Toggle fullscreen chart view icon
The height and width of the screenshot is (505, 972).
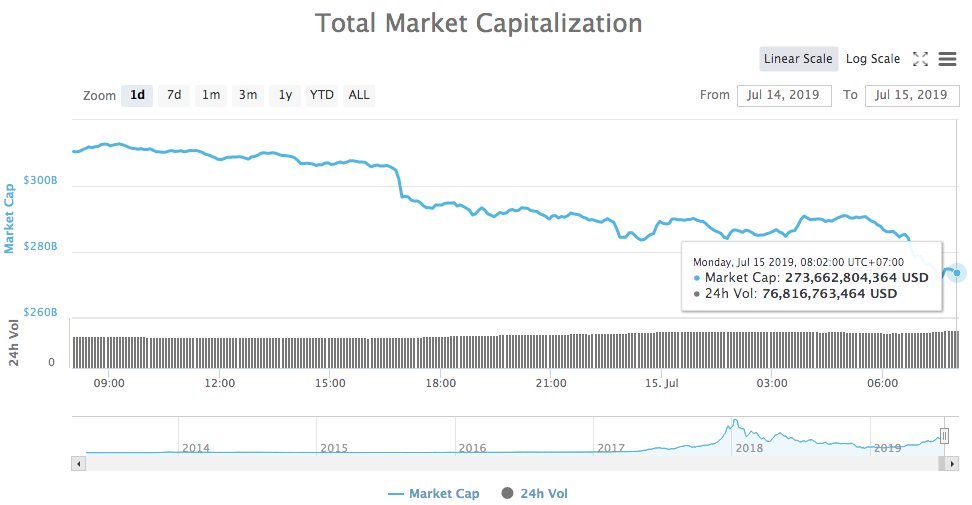pos(921,59)
